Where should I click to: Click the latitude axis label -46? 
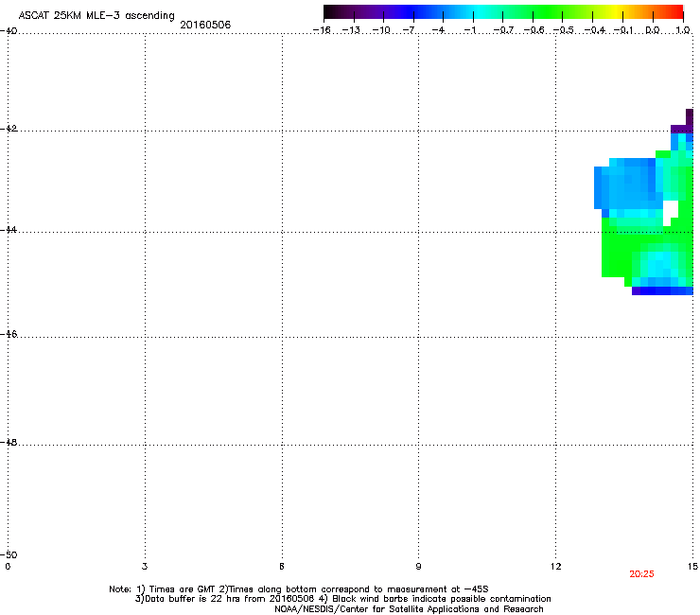pyautogui.click(x=9, y=335)
